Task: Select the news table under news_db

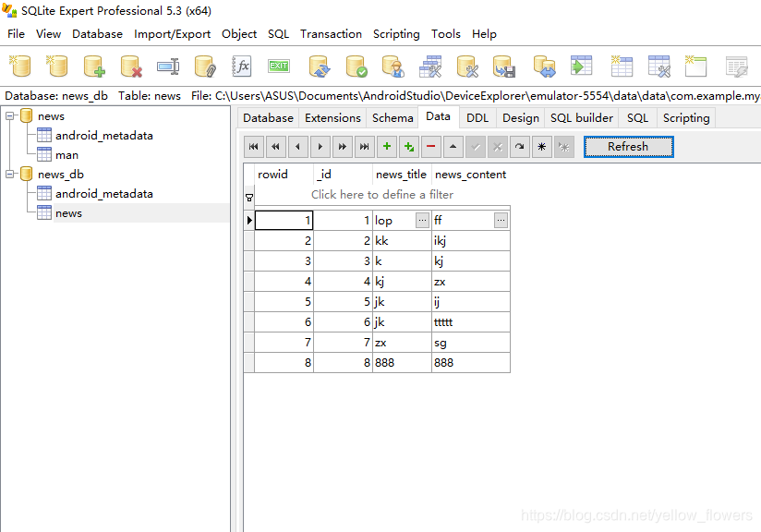Action: (x=68, y=213)
